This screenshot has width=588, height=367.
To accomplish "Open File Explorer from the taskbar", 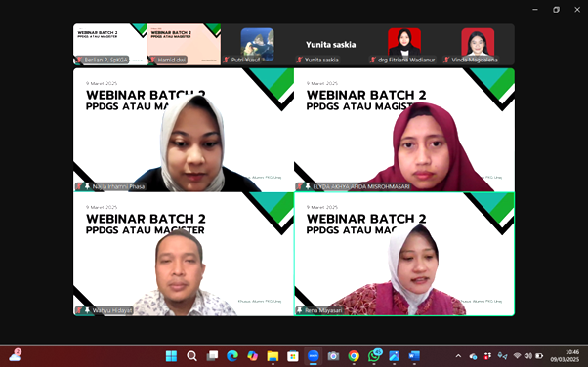I will pyautogui.click(x=273, y=355).
